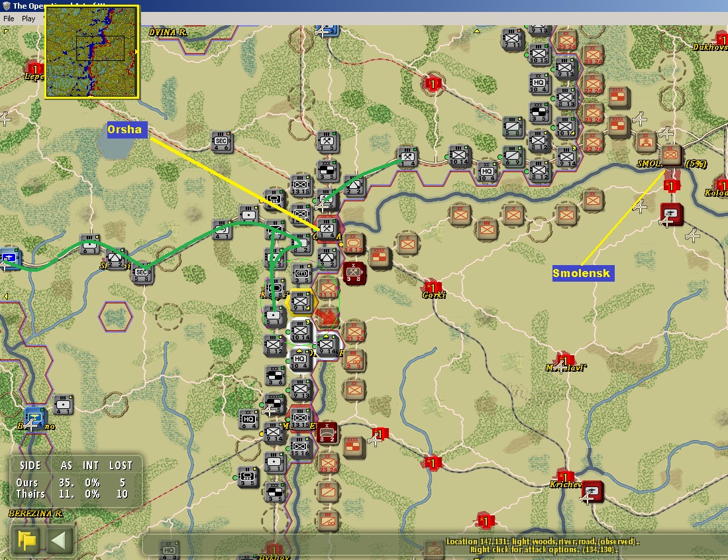Select the corps unit showing 3 6

(274, 375)
